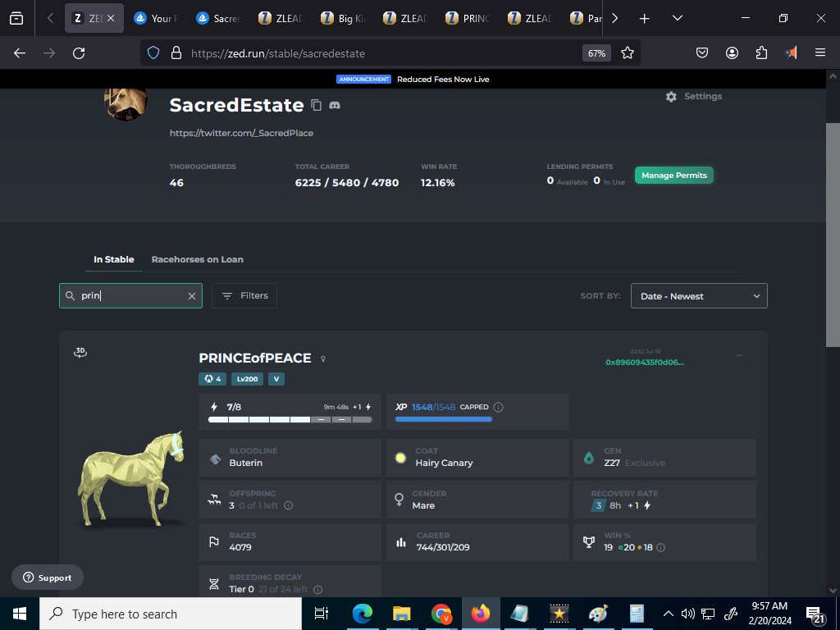
Task: Switch to Racehorses on Loan tab
Action: point(197,259)
